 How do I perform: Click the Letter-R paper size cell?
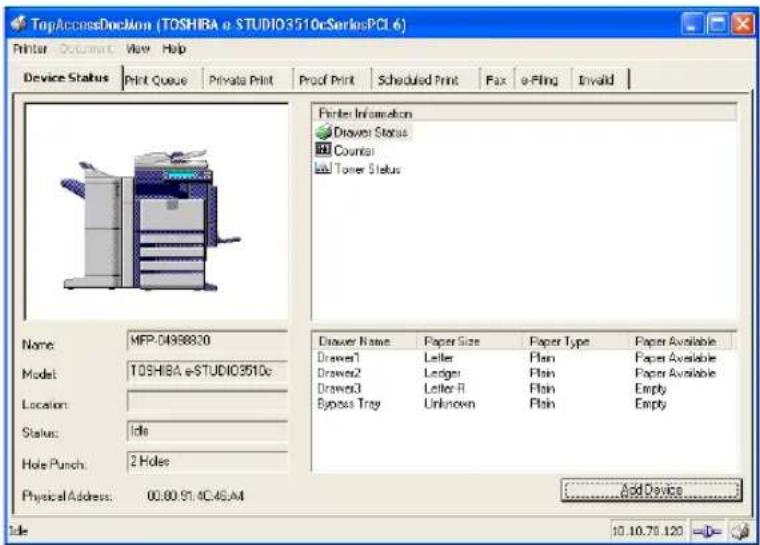tap(444, 388)
